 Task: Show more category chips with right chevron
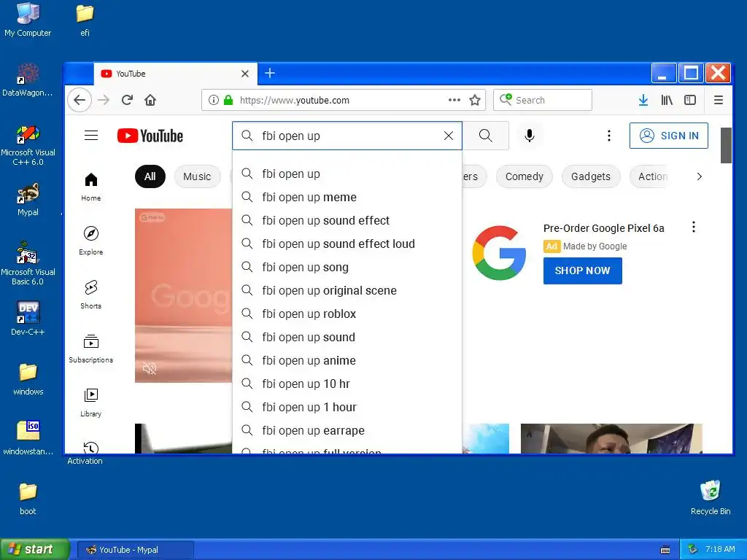point(699,176)
